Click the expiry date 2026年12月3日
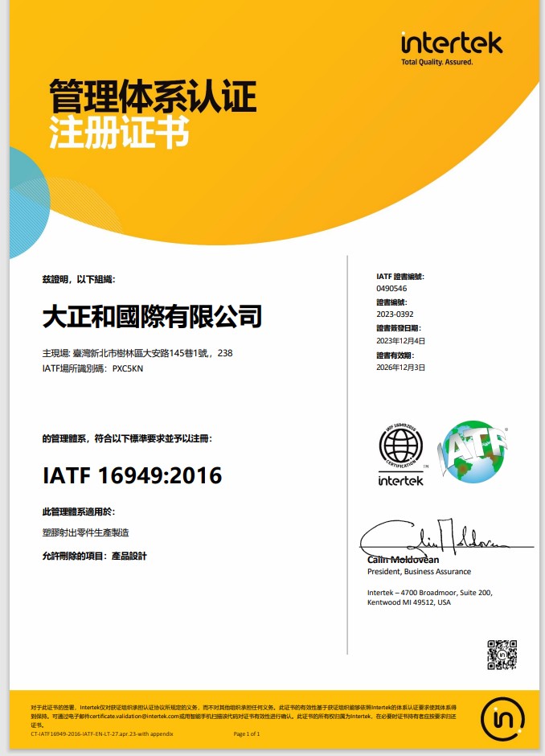Viewport: 545px width, 756px height. 400,367
